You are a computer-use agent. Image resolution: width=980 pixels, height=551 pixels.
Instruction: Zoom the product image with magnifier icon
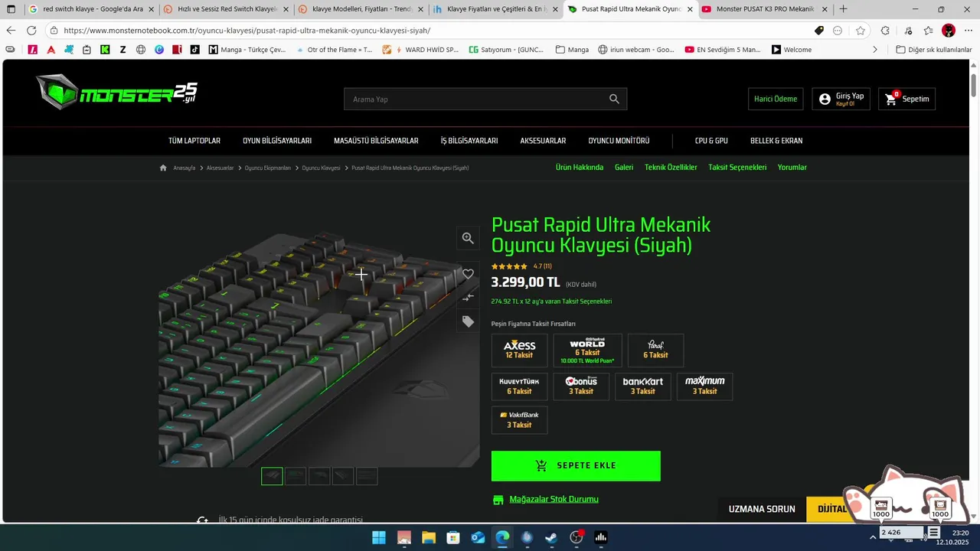[x=468, y=238]
